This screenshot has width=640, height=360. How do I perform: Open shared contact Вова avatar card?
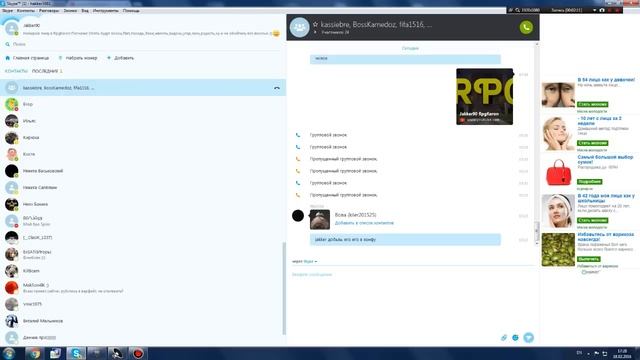(x=320, y=220)
